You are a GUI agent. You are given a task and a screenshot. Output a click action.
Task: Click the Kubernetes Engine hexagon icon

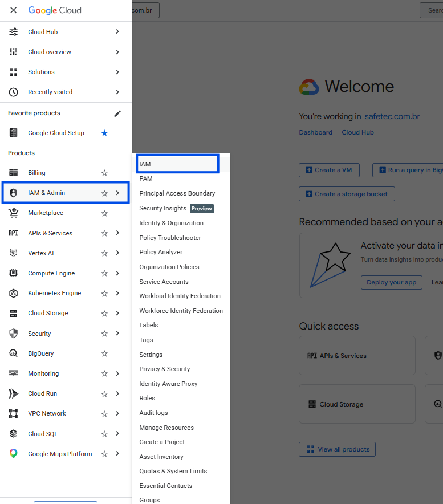coord(14,293)
